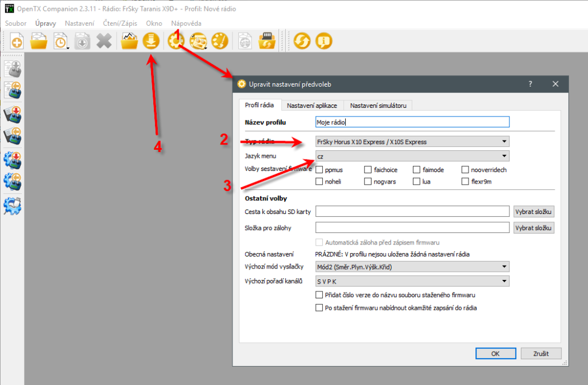Click the gear Settings toolbar icon
This screenshot has width=588, height=385.
(175, 41)
